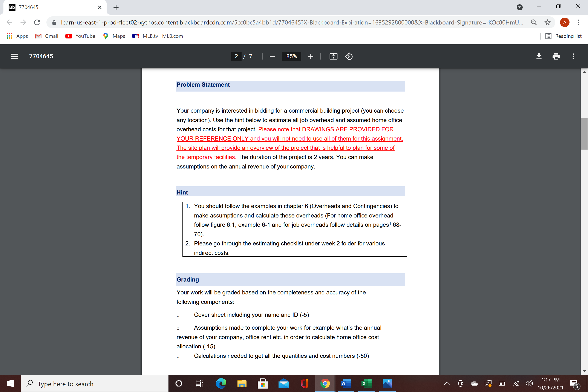This screenshot has height=392, width=588.
Task: Open a new browser tab
Action: point(116,7)
